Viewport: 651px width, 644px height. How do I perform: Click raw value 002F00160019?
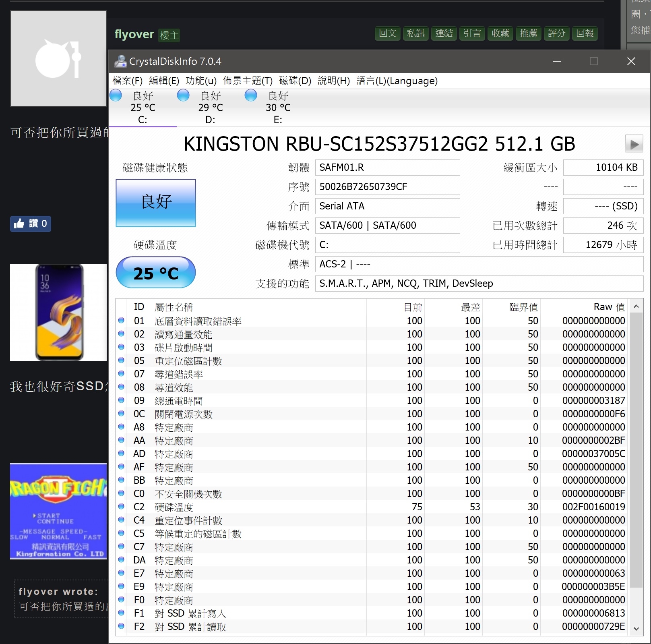coord(594,507)
